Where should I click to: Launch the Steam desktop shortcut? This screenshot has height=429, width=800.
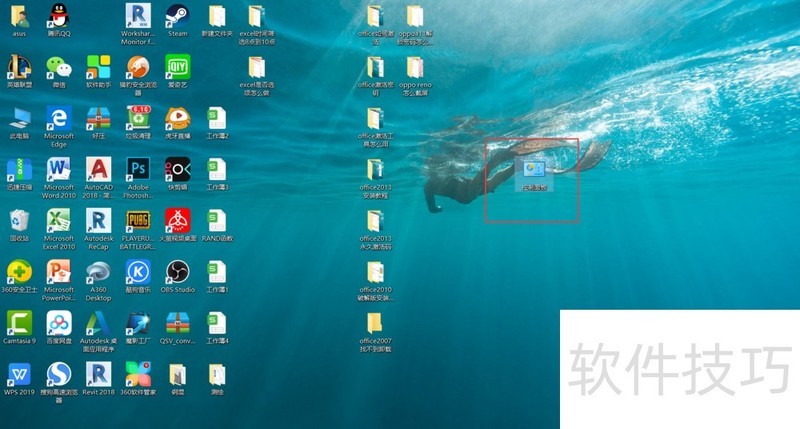[178, 16]
